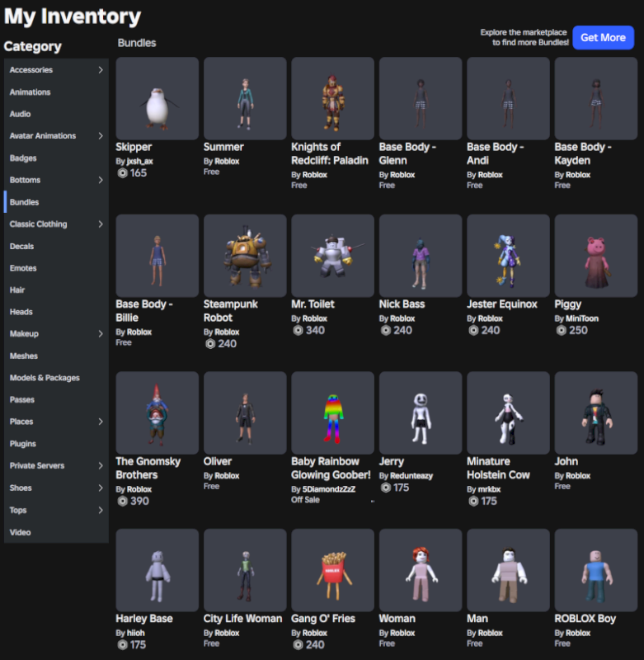Click the Gang O' Fries title
This screenshot has height=660, width=644.
[323, 619]
